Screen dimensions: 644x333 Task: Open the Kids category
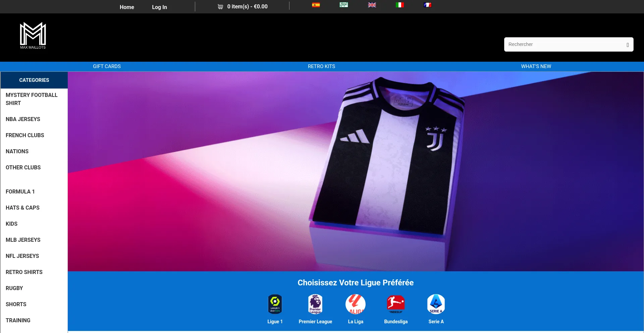(11, 224)
